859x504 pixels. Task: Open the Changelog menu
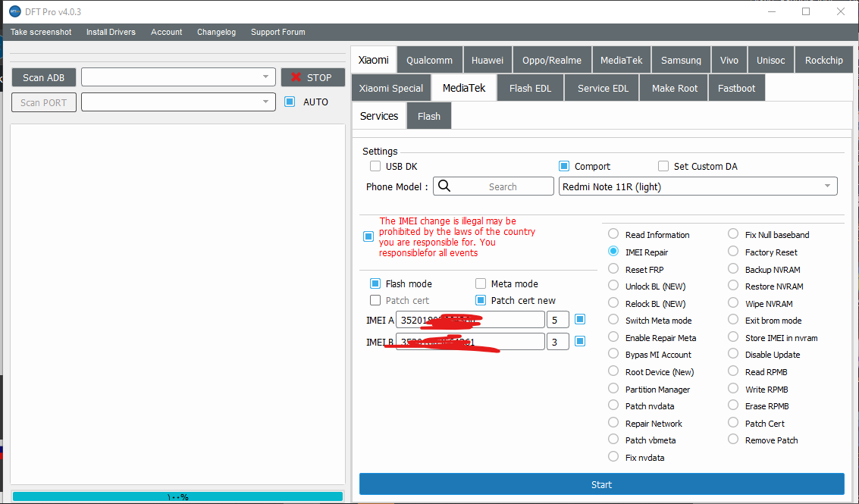tap(216, 32)
